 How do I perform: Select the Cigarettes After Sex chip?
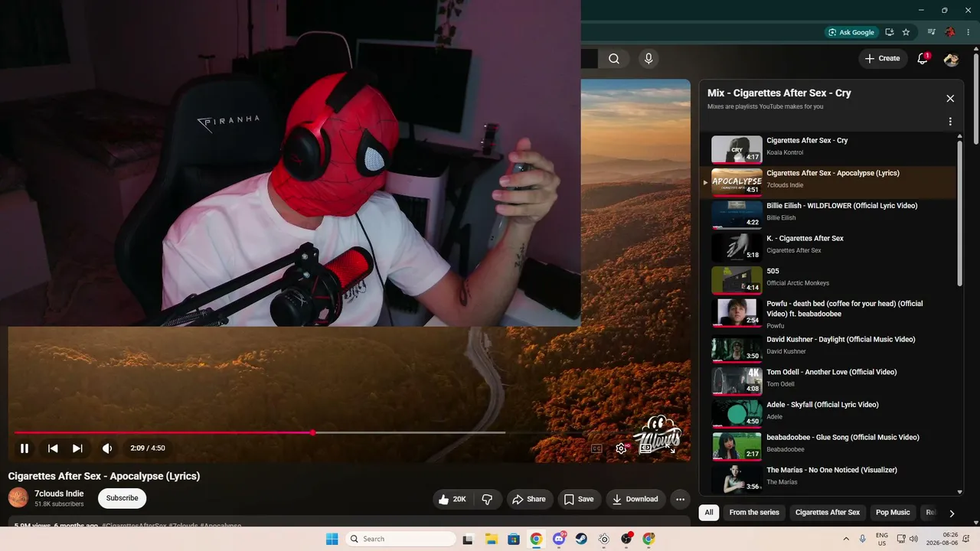[828, 513]
